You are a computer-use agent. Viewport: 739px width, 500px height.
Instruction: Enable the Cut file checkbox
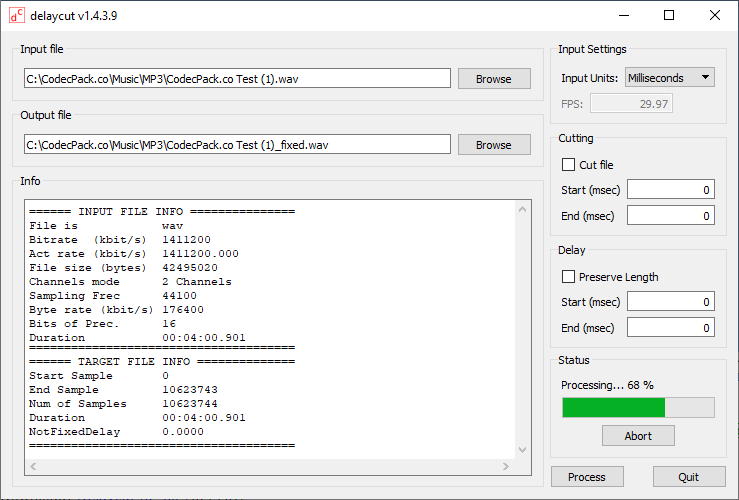click(568, 164)
